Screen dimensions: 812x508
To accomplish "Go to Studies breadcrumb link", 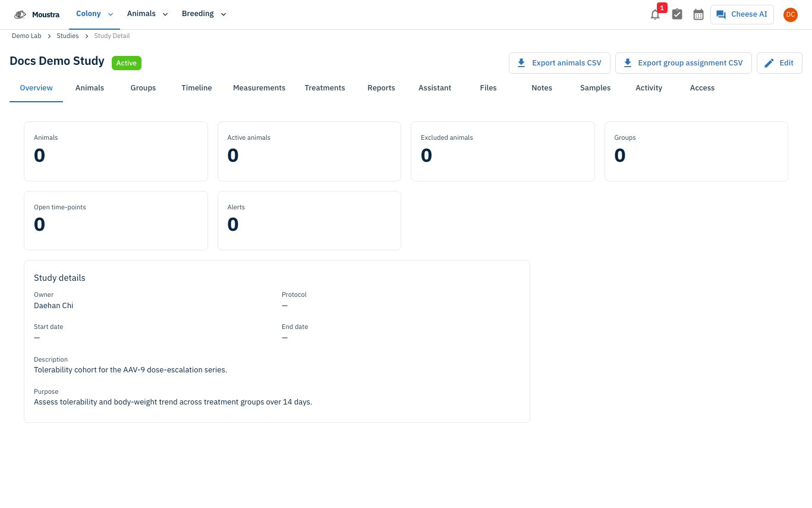I will (68, 36).
